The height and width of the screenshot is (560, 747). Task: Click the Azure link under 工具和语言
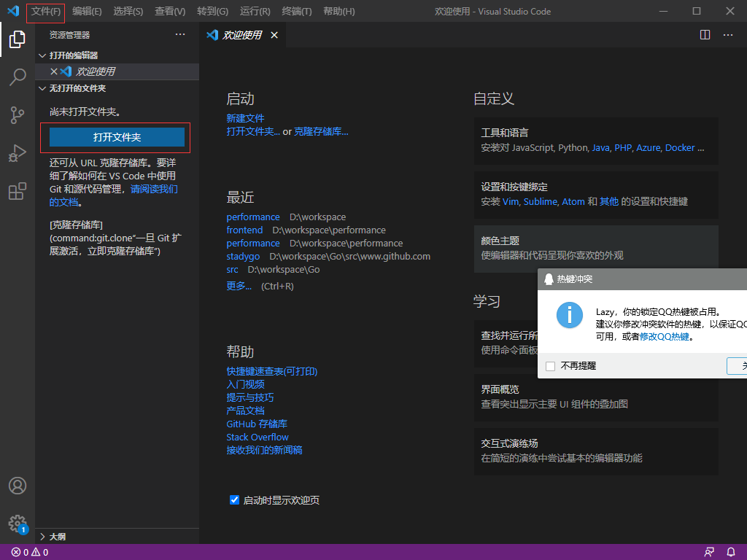pyautogui.click(x=649, y=147)
